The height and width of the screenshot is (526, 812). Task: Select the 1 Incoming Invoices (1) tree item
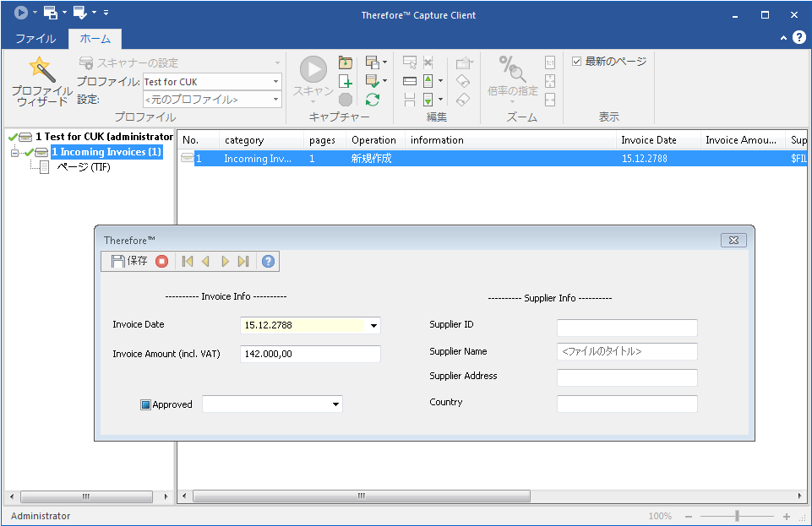point(106,152)
